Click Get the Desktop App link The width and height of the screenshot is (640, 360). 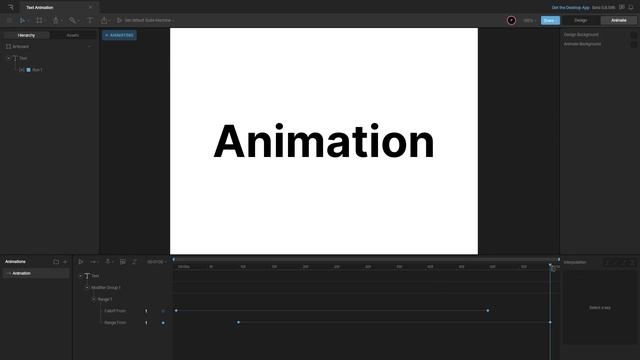point(570,7)
